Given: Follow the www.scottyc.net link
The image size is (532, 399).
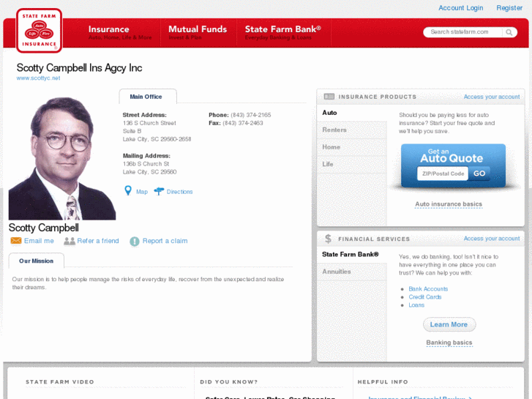Looking at the screenshot, I should coord(38,78).
